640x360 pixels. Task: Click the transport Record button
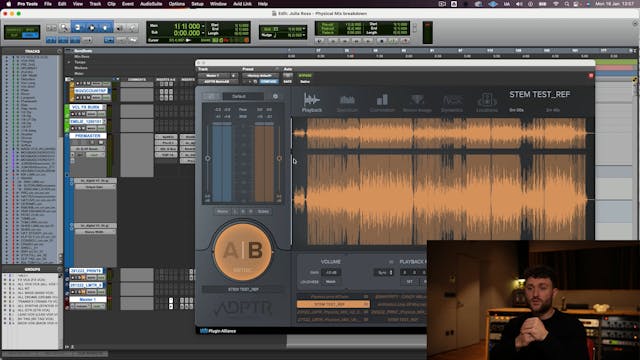point(406,41)
